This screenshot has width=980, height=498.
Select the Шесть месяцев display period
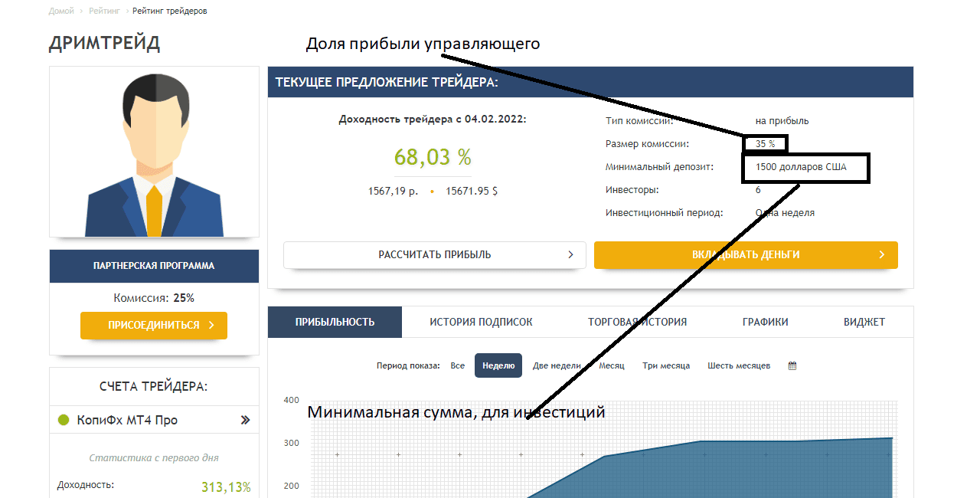click(739, 366)
